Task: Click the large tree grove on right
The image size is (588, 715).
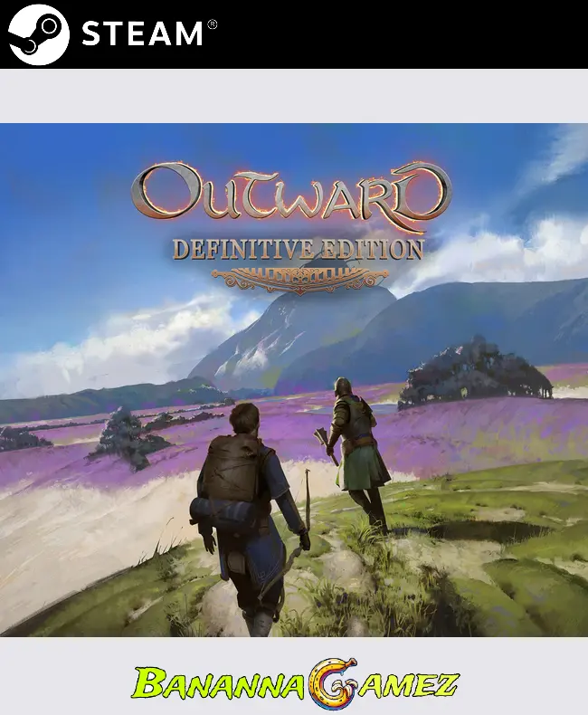Action: (x=475, y=371)
